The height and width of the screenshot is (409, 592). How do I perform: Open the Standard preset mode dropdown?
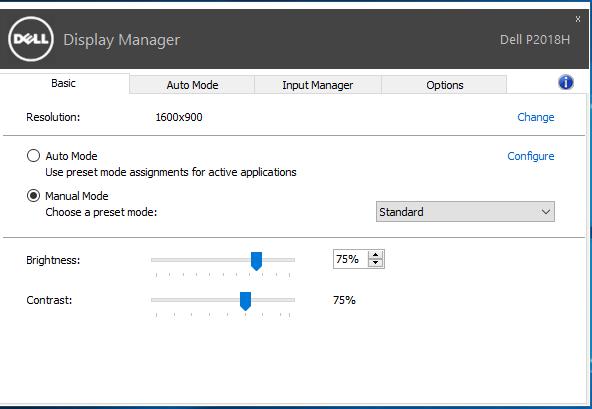point(465,212)
